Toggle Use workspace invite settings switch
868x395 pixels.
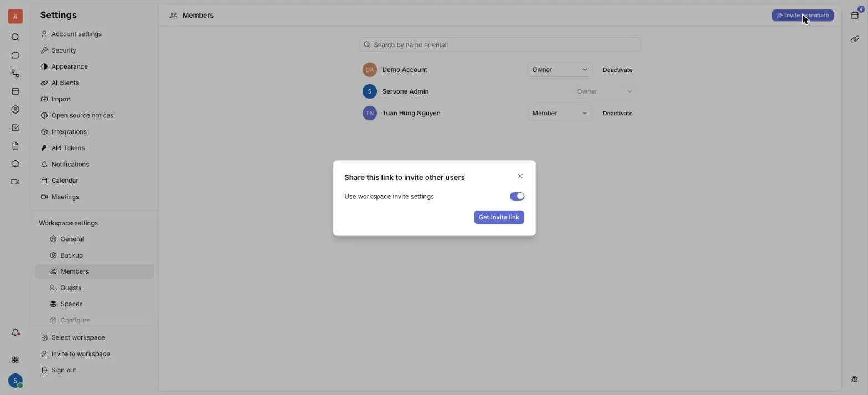tap(517, 196)
